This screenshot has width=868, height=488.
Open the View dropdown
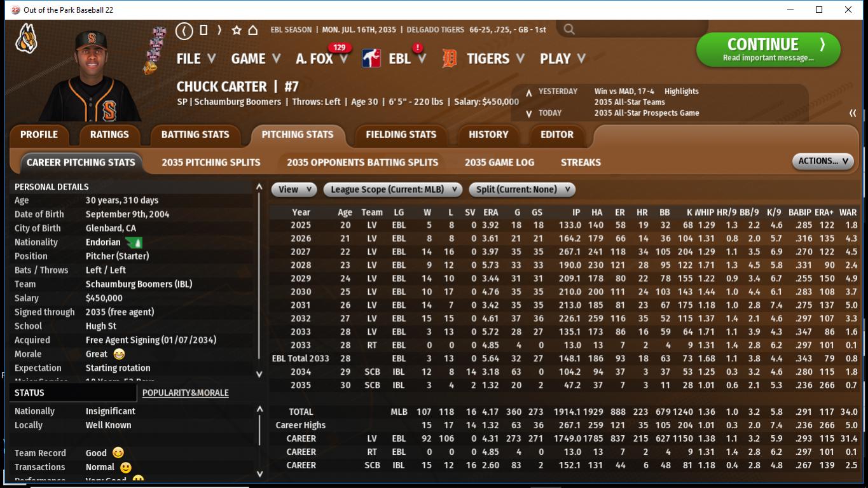pos(294,190)
